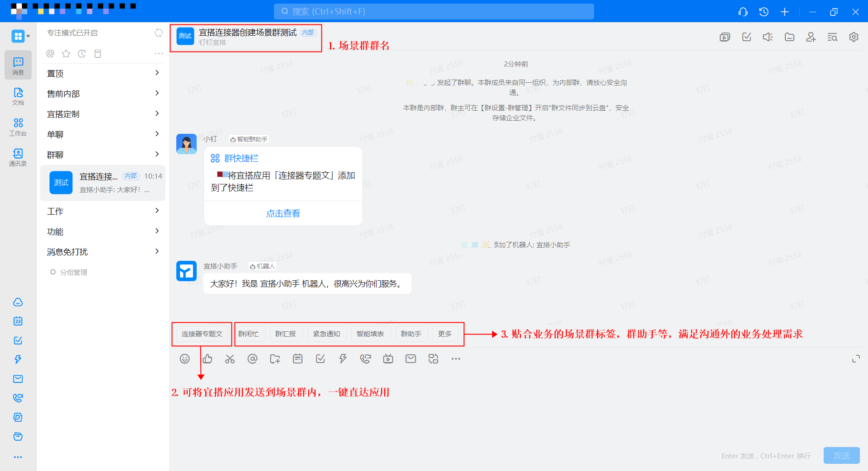The height and width of the screenshot is (471, 868).
Task: Open the Contacts (通讯录) sidebar tab
Action: click(18, 157)
